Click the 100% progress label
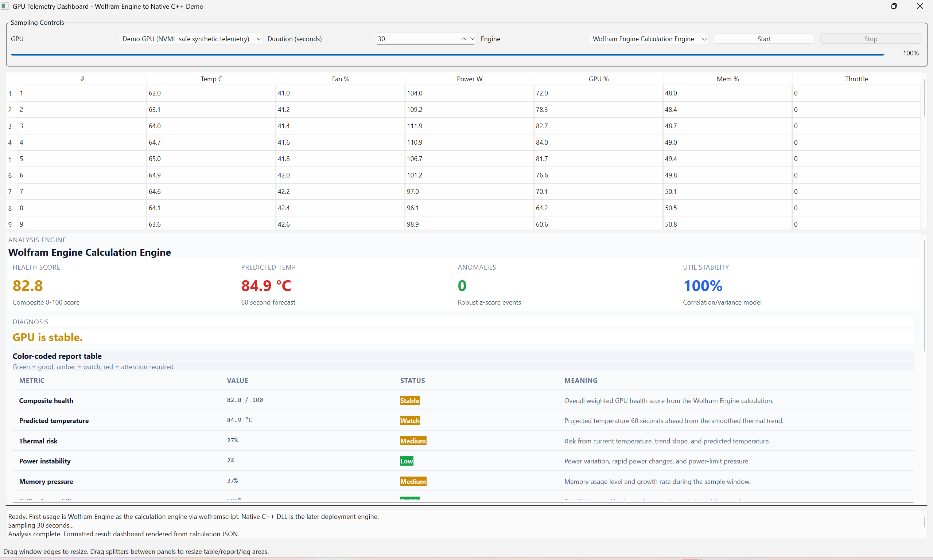The width and height of the screenshot is (933, 560). 910,53
